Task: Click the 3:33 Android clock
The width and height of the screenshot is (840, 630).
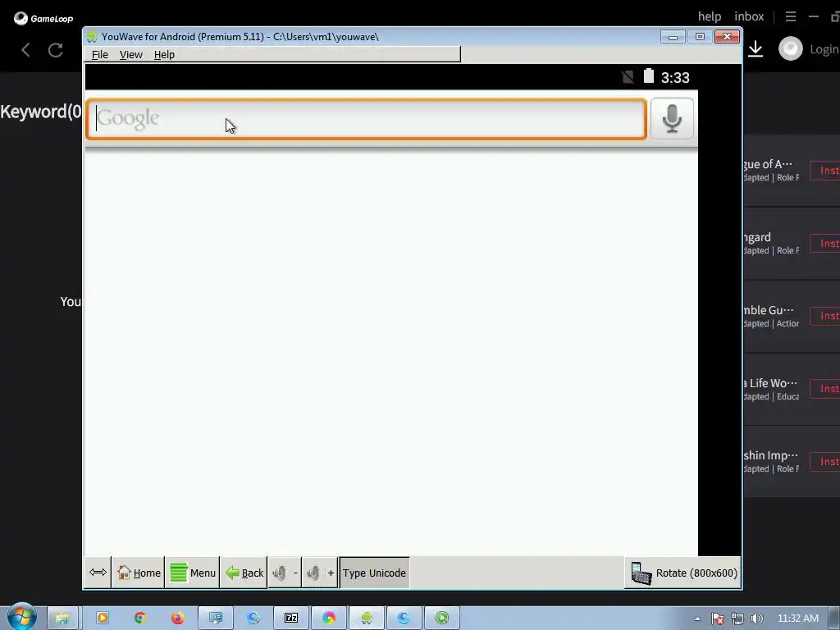Action: coord(675,78)
